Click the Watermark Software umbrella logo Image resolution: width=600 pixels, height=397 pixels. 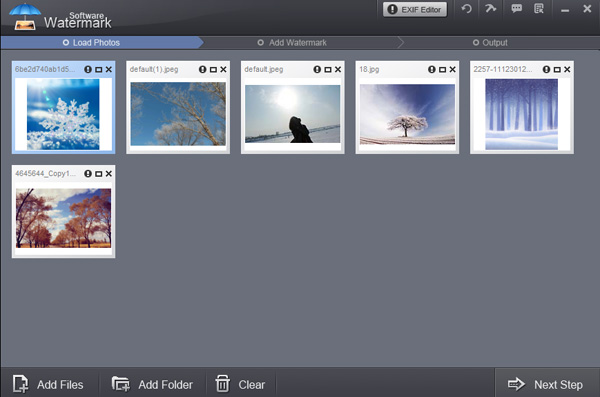[25, 17]
